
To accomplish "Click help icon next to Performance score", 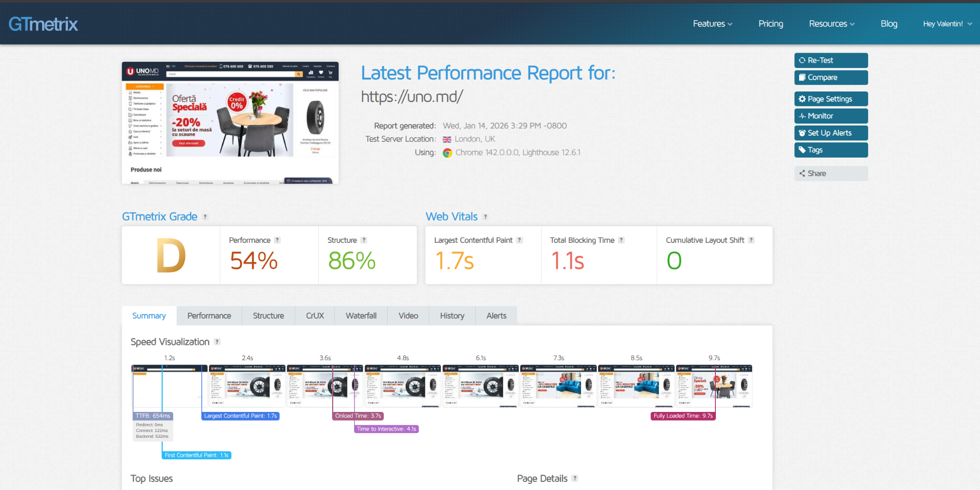I will point(277,240).
